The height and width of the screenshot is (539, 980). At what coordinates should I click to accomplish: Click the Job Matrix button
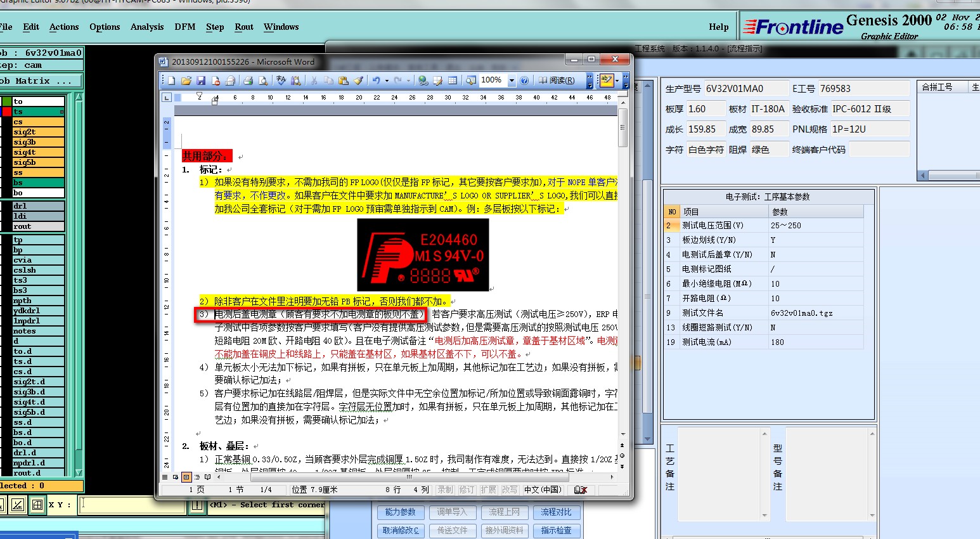[41, 81]
